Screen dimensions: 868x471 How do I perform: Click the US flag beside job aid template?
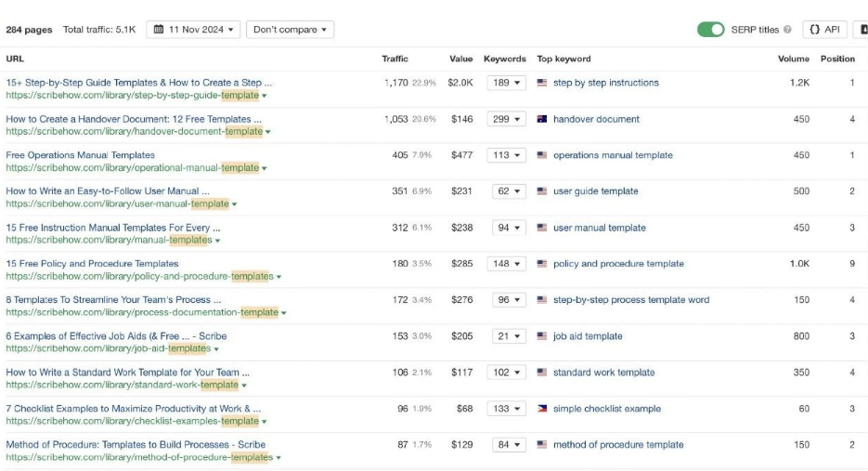click(542, 336)
